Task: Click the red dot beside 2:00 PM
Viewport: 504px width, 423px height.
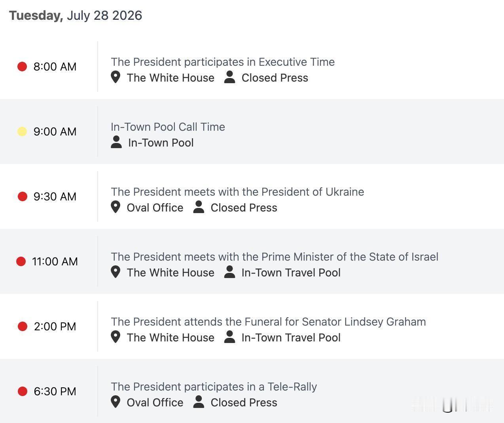Action: (23, 326)
